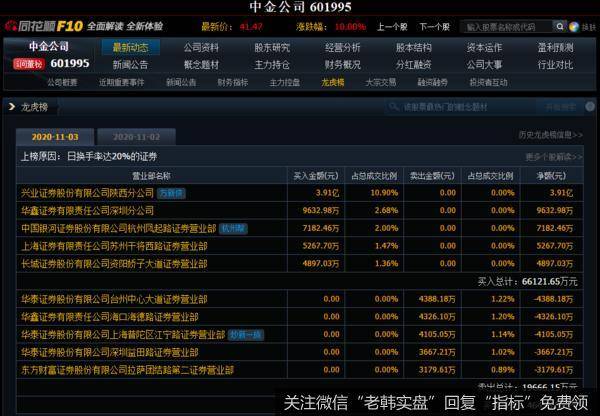Open 兴业证券股份有限公司陕西分公司
This screenshot has height=416, width=600.
pos(87,193)
